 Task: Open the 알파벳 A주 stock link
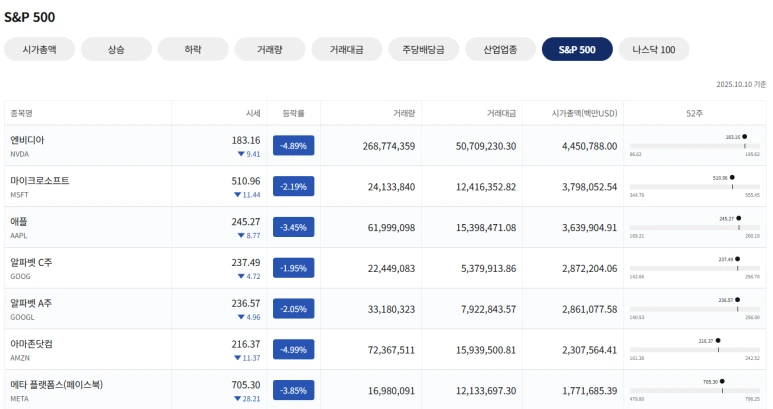click(x=31, y=304)
